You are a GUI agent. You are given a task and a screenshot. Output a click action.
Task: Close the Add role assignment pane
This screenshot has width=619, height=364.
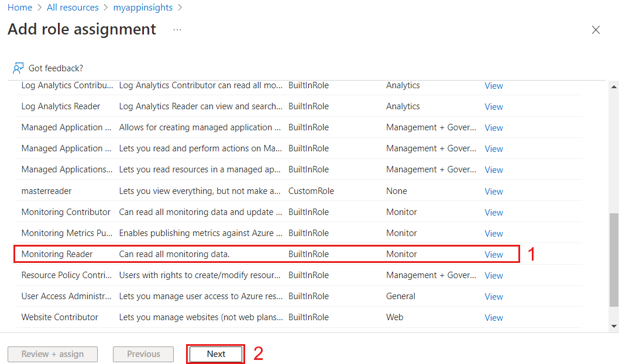[x=596, y=29]
